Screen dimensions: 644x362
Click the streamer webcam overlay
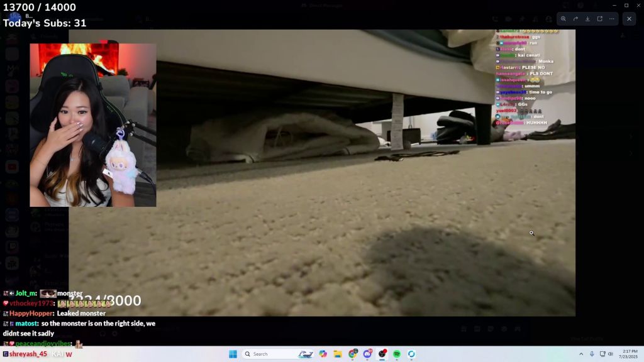click(x=93, y=125)
